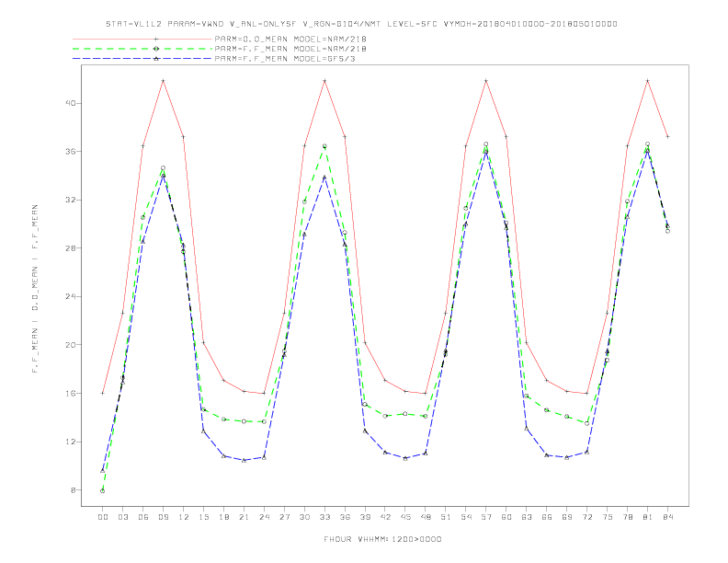This screenshot has width=728, height=563.
Task: Click x-axis tick label 03
Action: coord(122,517)
